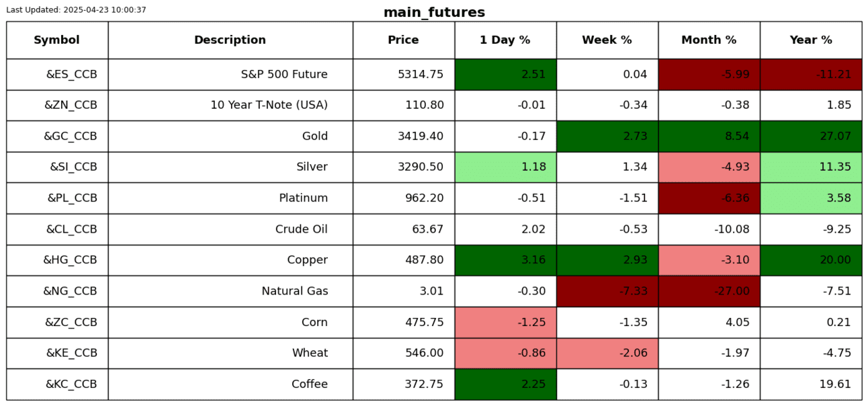The height and width of the screenshot is (406, 868).
Task: Click the Last Updated timestamp
Action: pos(76,10)
